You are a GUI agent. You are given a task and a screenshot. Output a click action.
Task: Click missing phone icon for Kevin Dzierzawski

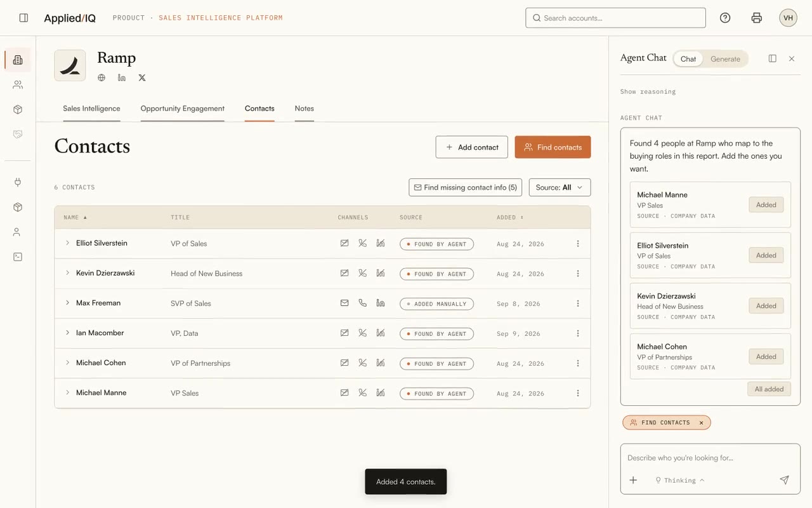coord(362,273)
